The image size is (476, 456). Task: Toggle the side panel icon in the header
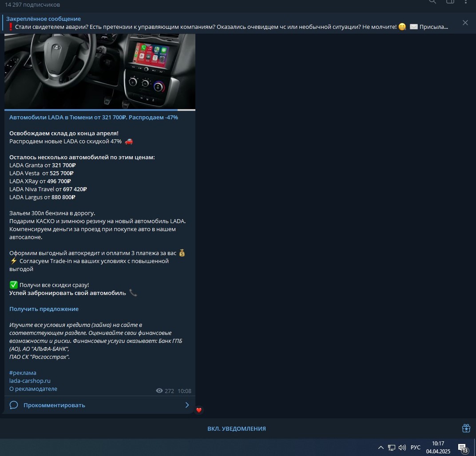(450, 1)
